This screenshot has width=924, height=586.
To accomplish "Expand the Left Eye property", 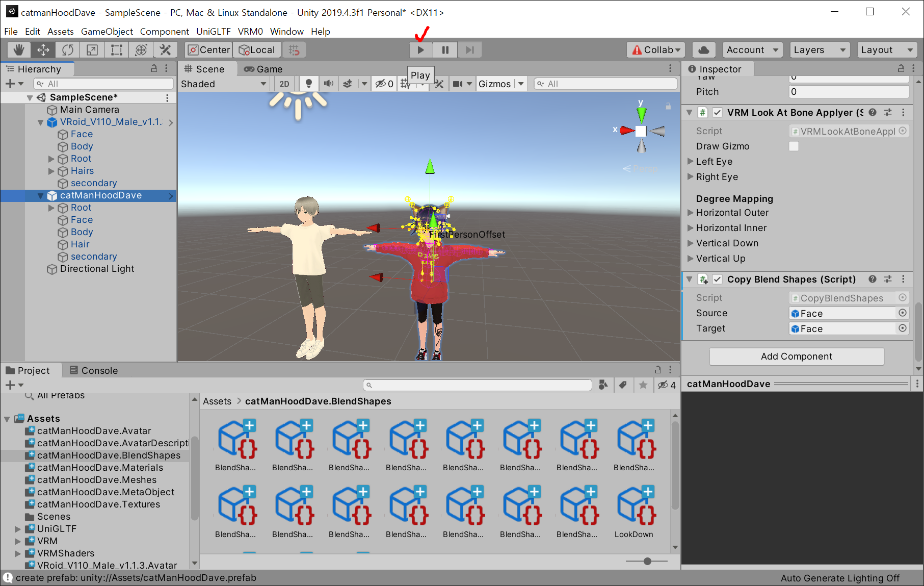I will [x=691, y=161].
